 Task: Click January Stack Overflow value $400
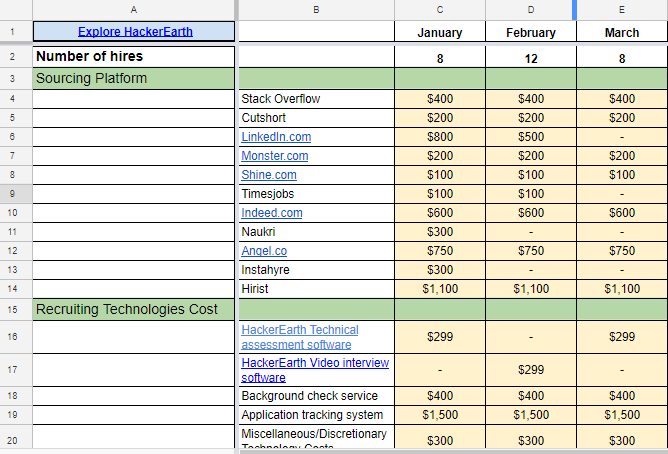440,99
